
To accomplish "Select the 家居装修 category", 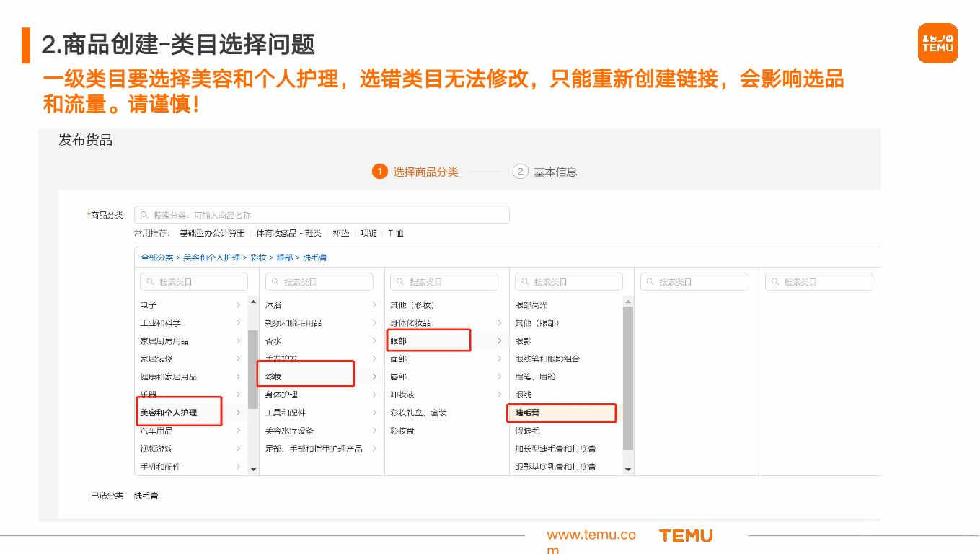I will (x=156, y=359).
